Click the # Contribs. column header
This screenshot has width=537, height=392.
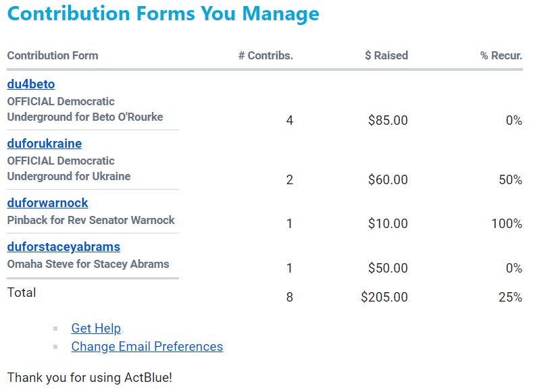[265, 56]
